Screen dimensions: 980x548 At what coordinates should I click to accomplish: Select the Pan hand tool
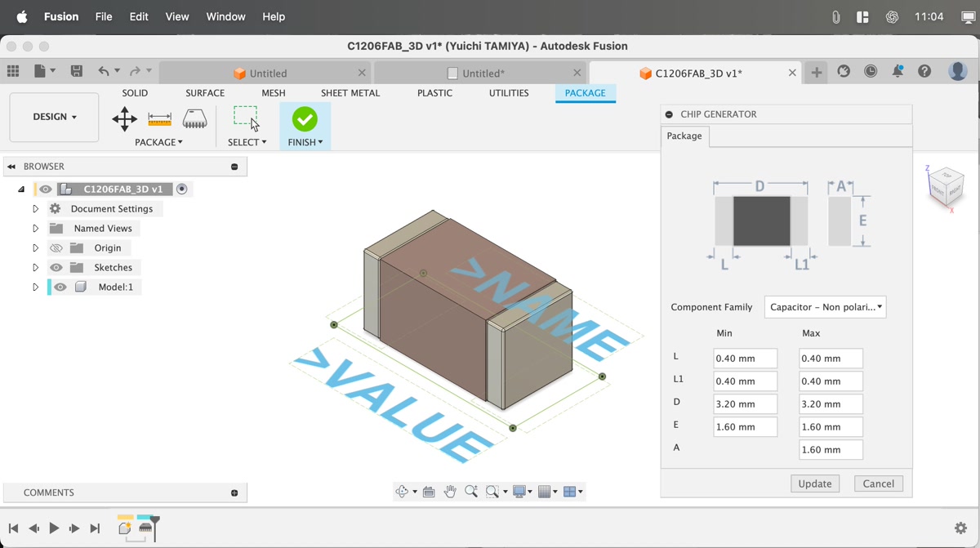[450, 492]
